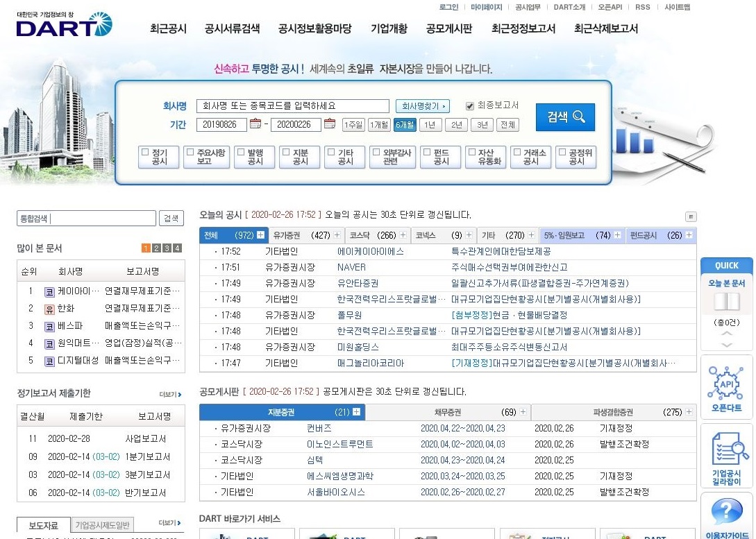Screen dimensions: 756x539
Task: Go to page 4 of 많이 본 문서
Action: (x=178, y=248)
